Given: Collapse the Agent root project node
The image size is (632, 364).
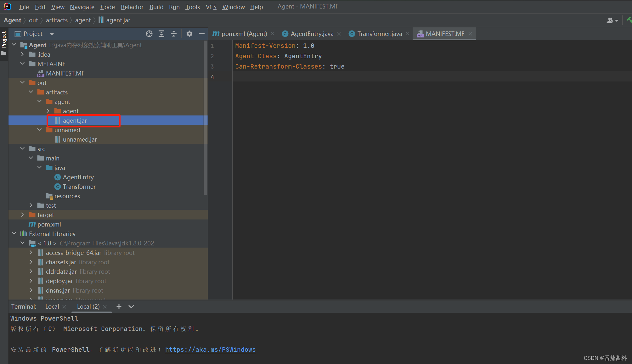Looking at the screenshot, I should (14, 45).
